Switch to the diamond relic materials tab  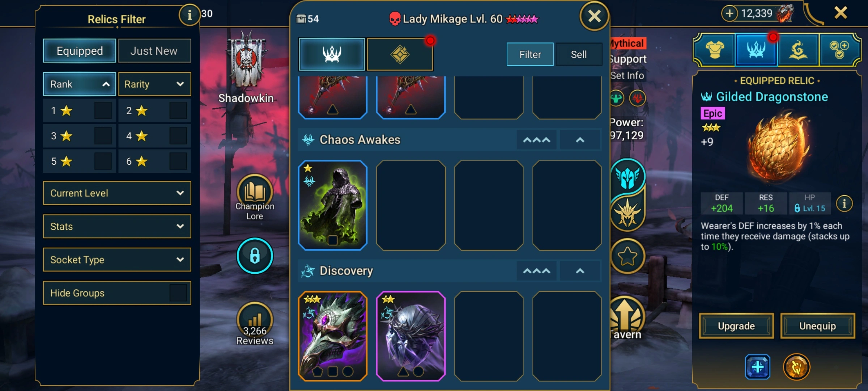(400, 54)
